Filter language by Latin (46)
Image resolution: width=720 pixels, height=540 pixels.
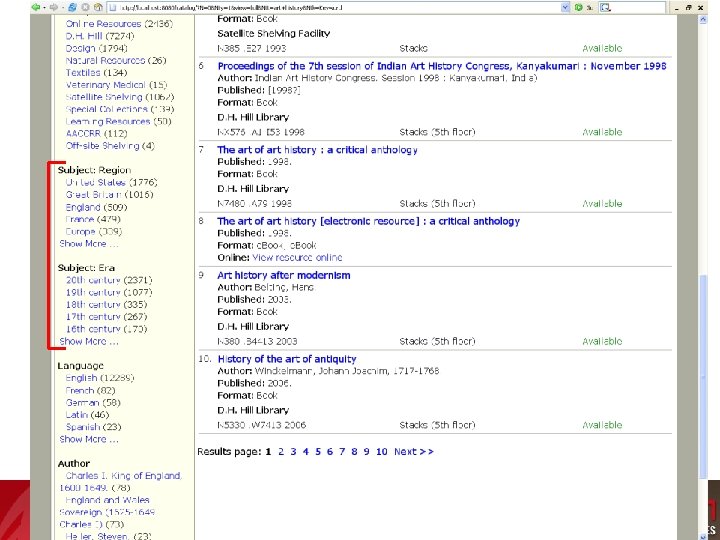point(87,415)
